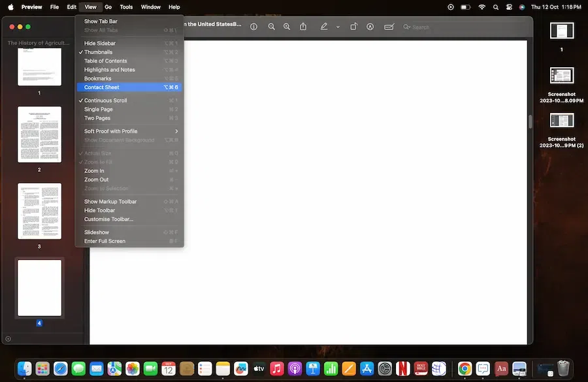Image resolution: width=588 pixels, height=382 pixels.
Task: Click the Rotate page icon
Action: click(353, 27)
